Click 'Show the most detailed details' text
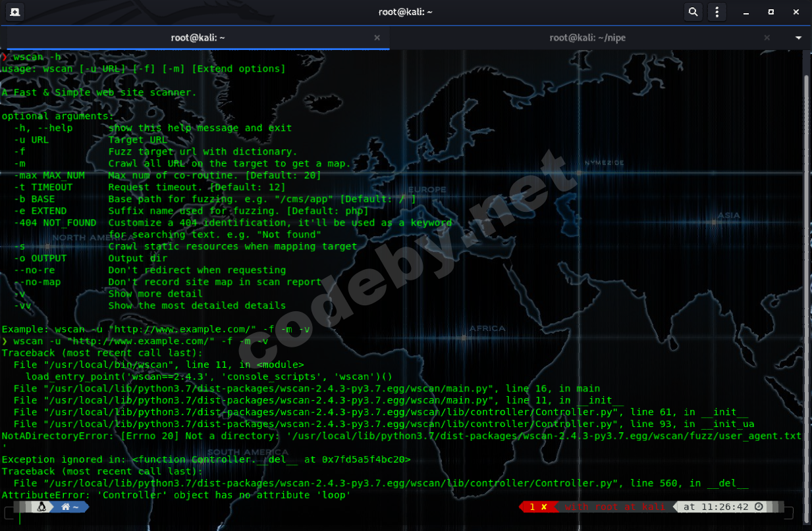This screenshot has width=812, height=531. click(x=197, y=305)
